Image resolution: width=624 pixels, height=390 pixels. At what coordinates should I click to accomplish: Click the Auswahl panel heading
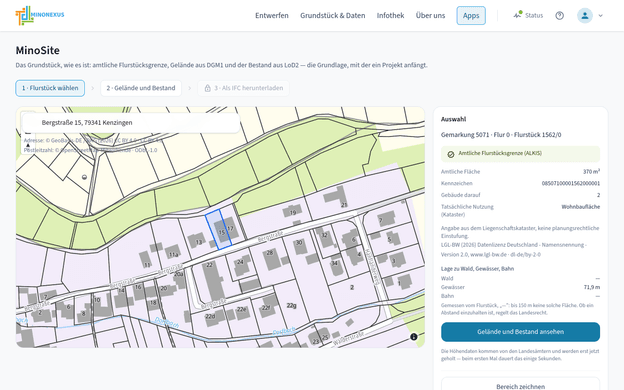453,119
